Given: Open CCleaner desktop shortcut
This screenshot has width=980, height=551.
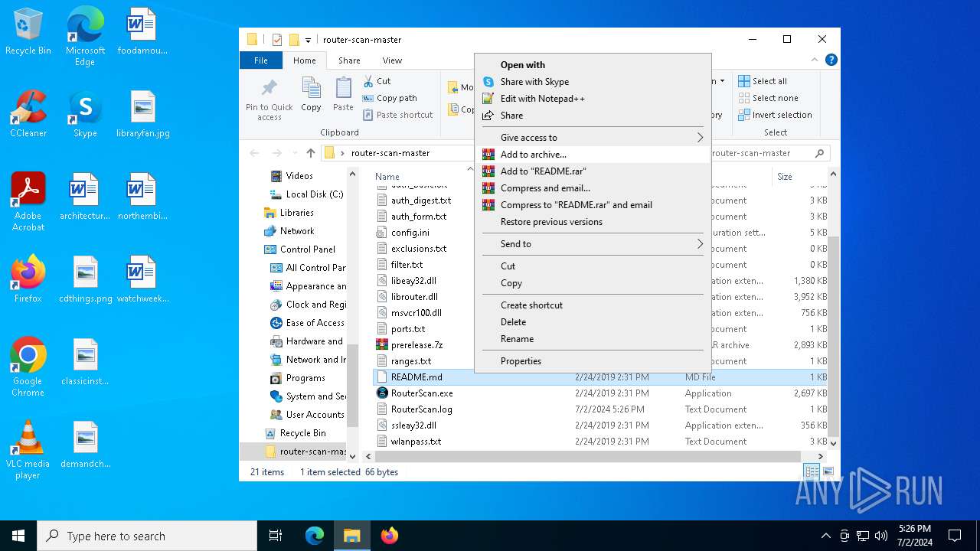Looking at the screenshot, I should coord(28,114).
